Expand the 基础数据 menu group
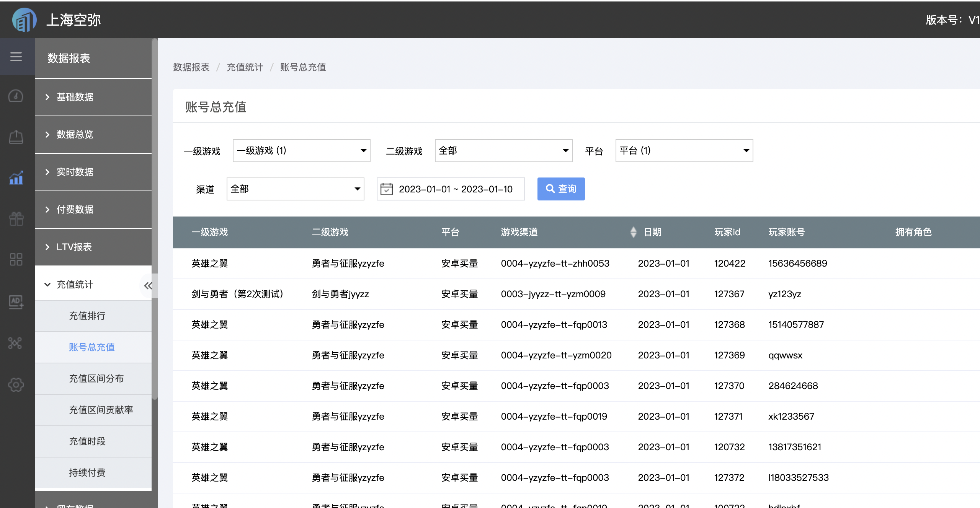 [x=93, y=97]
